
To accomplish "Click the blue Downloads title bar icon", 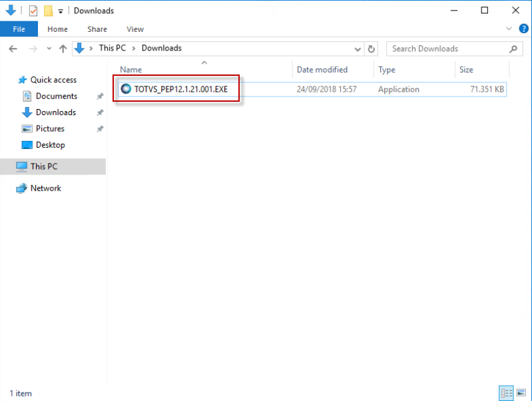I will (11, 11).
